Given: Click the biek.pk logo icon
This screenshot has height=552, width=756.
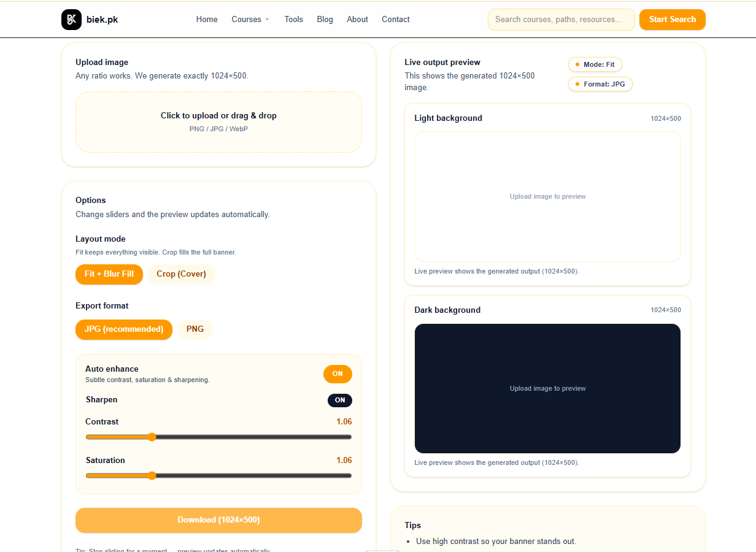Looking at the screenshot, I should 71,20.
